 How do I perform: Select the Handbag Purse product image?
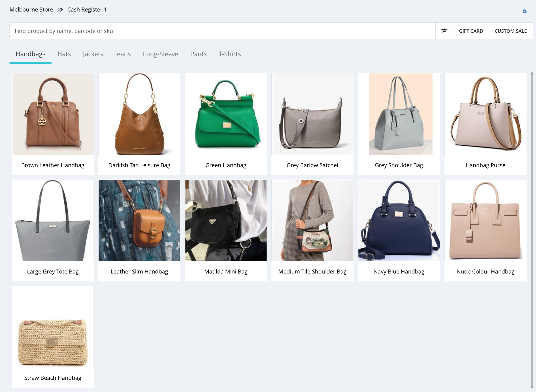[485, 114]
